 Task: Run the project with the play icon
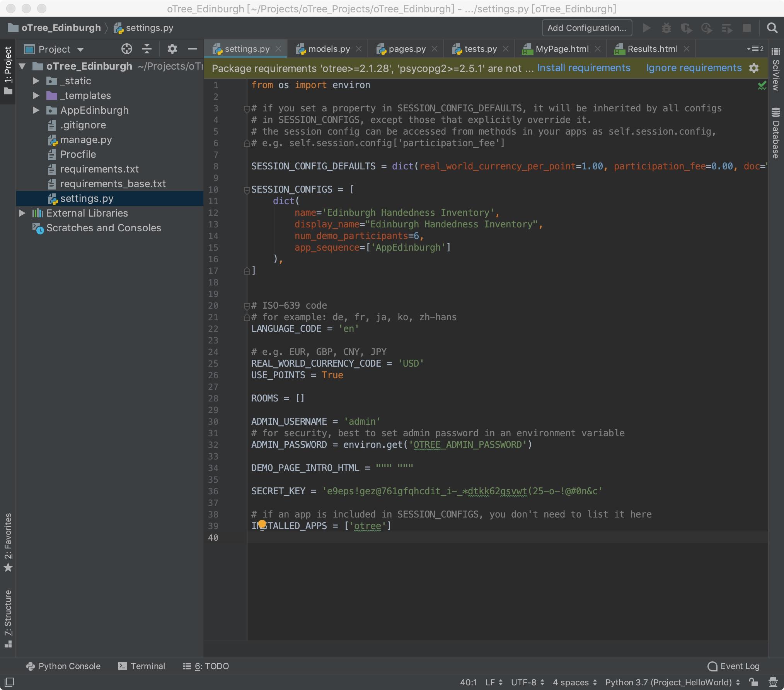[x=646, y=28]
